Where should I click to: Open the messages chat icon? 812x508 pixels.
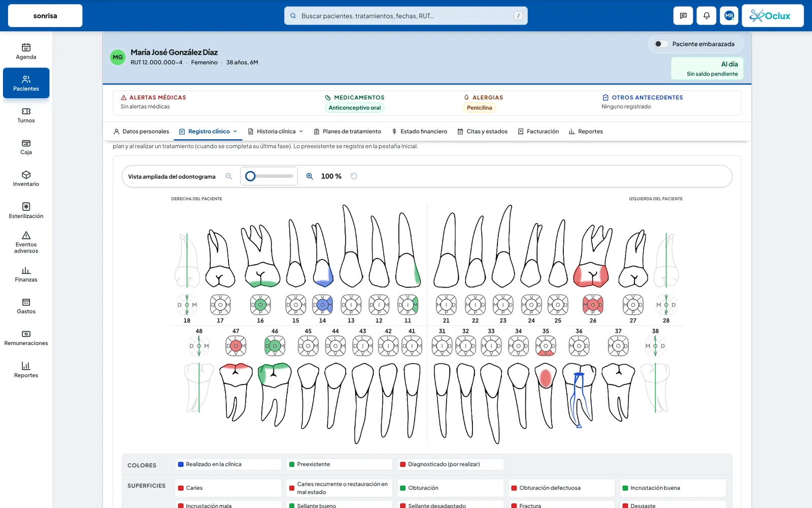[x=683, y=16]
